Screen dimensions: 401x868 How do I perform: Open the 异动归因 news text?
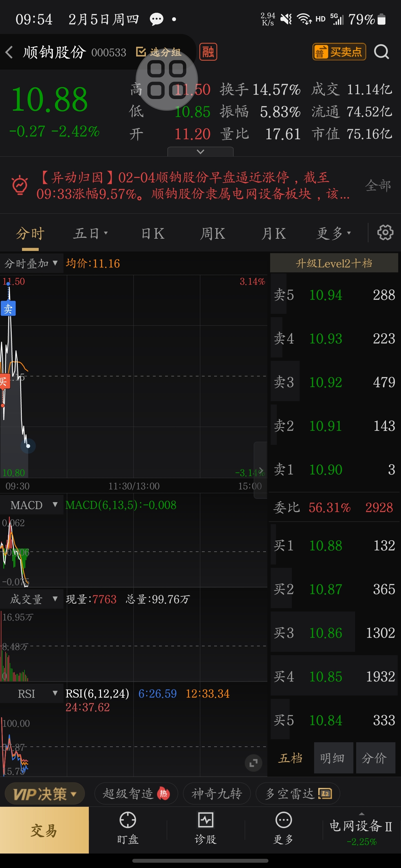click(193, 185)
